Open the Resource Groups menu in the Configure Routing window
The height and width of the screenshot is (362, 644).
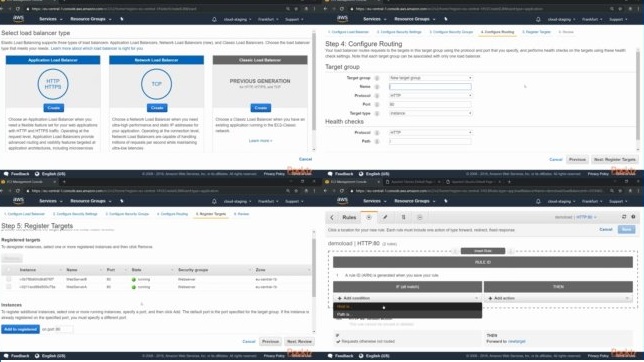point(414,19)
